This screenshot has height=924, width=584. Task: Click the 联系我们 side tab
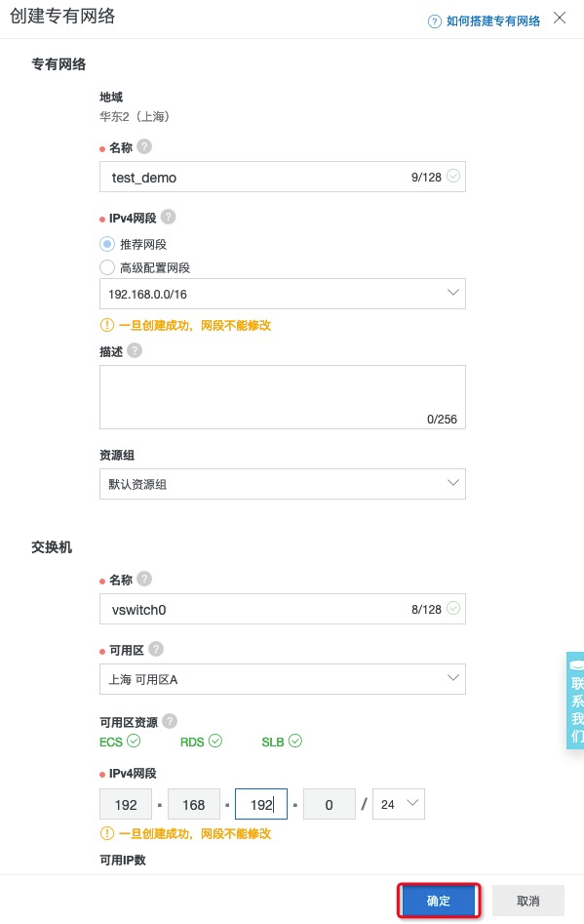coord(575,701)
